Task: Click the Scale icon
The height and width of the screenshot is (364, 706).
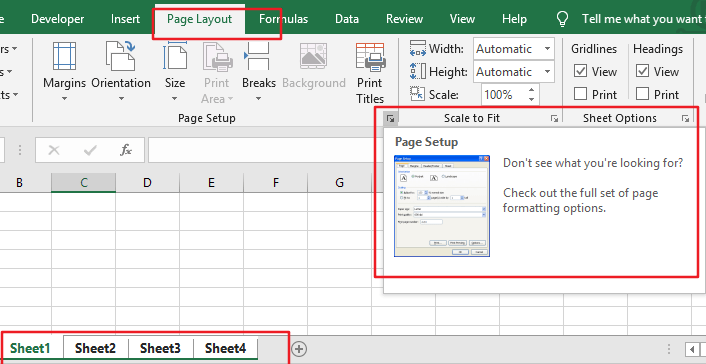Action: [418, 94]
